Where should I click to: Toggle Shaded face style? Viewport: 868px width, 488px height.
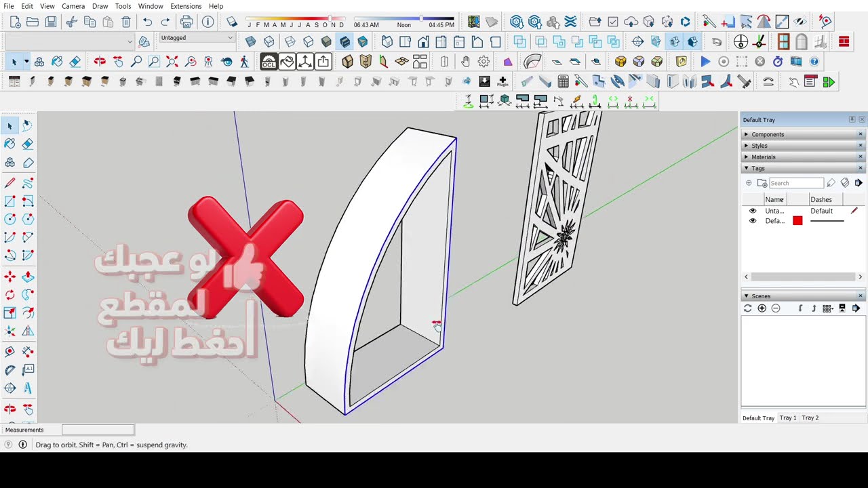tap(326, 42)
